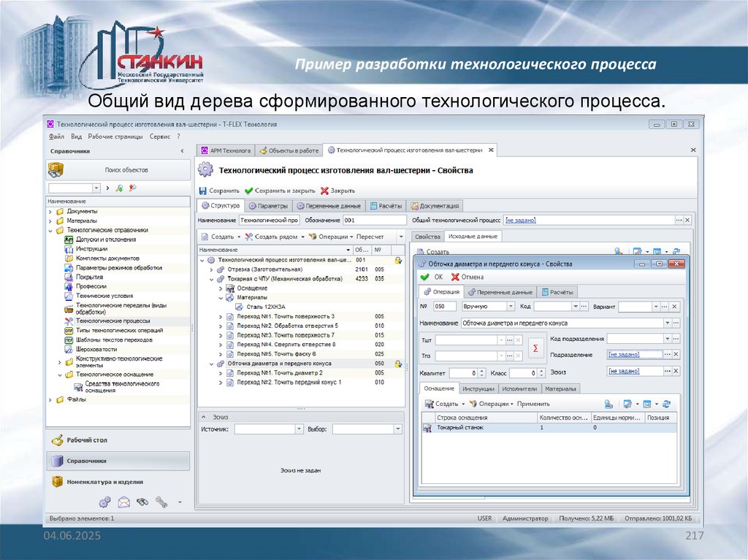The height and width of the screenshot is (560, 748).
Task: Click the binoculars search icon
Action: pyautogui.click(x=142, y=502)
